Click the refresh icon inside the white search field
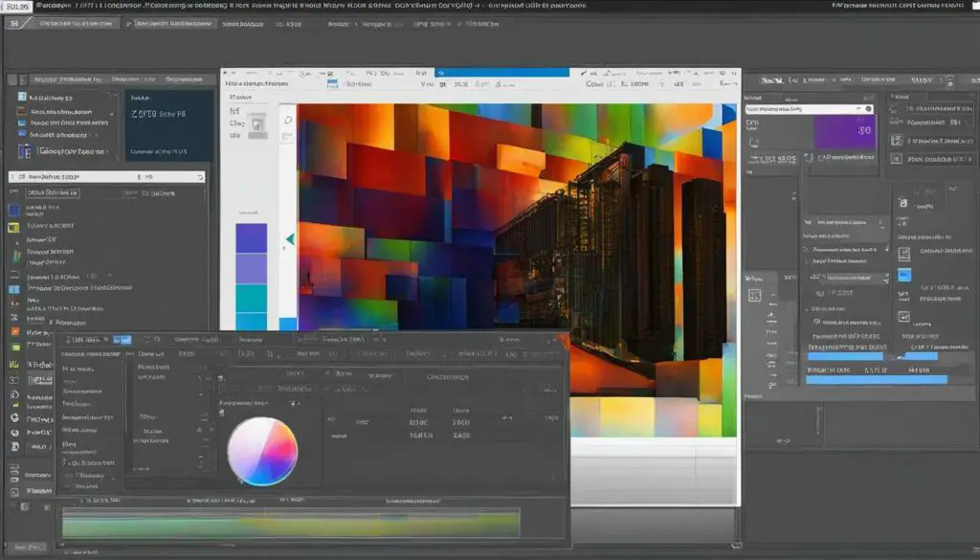This screenshot has height=560, width=980. (200, 177)
